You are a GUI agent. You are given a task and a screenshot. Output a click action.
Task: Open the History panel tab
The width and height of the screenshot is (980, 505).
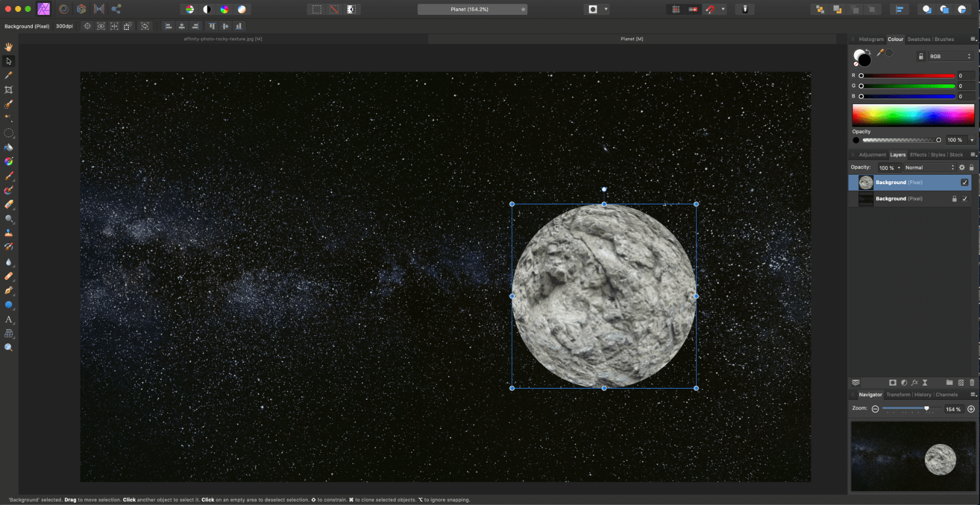coord(922,394)
